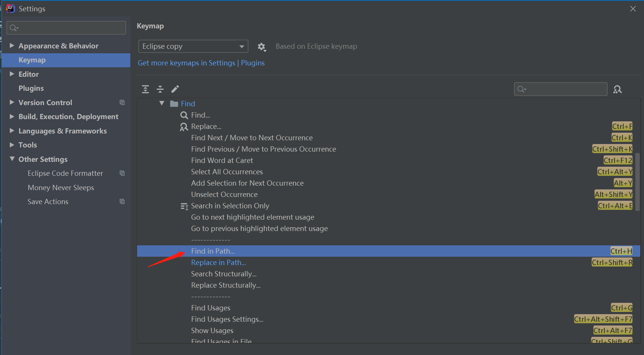Screen dimensions: 644x355
Task: Collapse the Find folder tree node
Action: [x=162, y=103]
